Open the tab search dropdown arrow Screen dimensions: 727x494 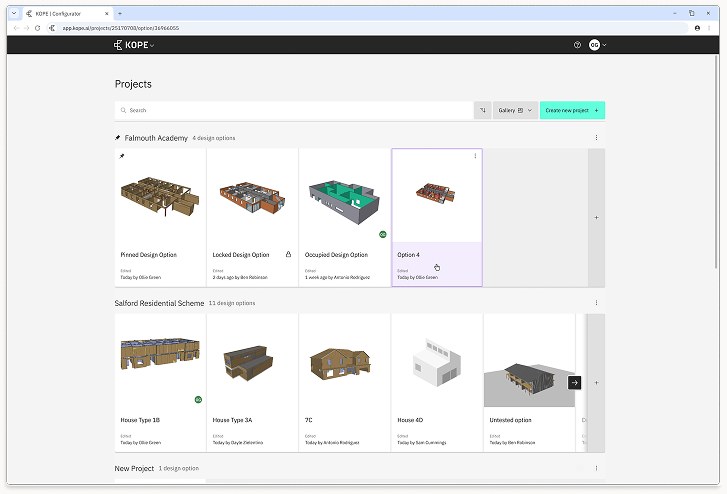(x=14, y=13)
